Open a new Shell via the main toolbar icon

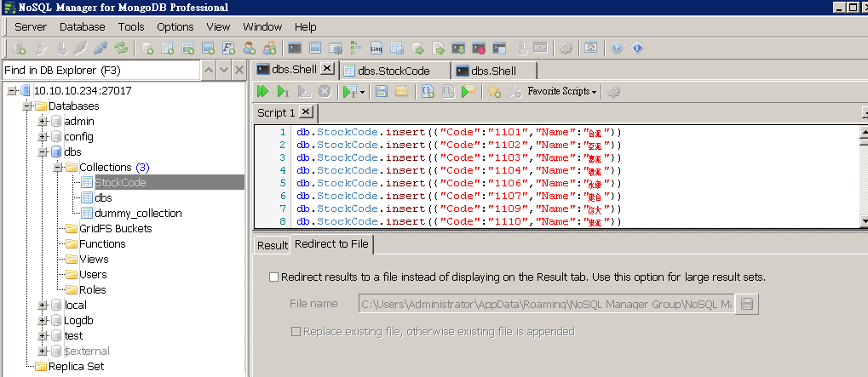coord(295,49)
